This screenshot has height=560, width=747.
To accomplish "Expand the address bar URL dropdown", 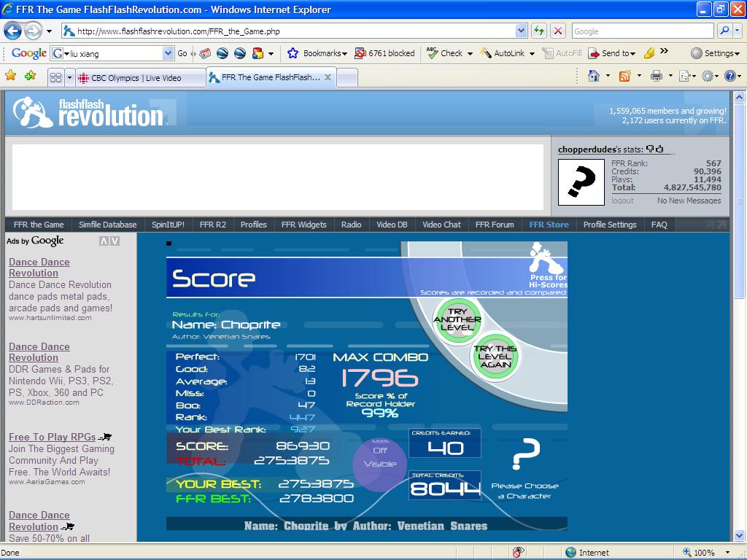I will tap(521, 31).
